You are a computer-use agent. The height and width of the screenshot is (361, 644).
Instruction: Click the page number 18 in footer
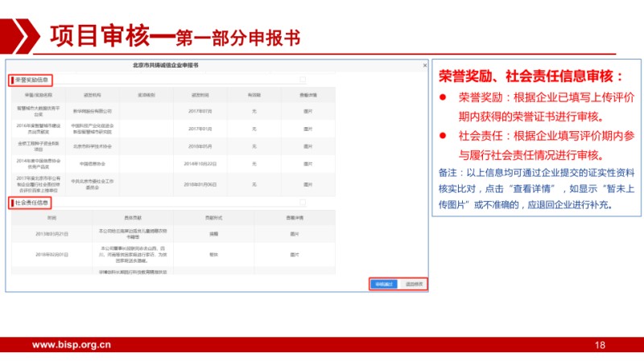(599, 346)
